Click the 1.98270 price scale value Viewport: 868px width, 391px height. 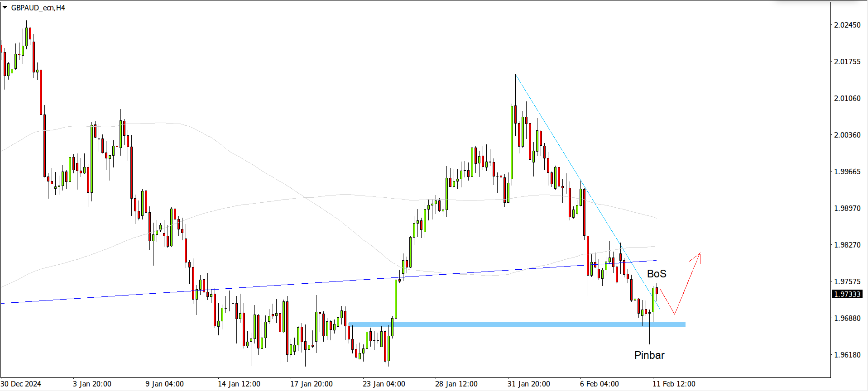tap(847, 245)
